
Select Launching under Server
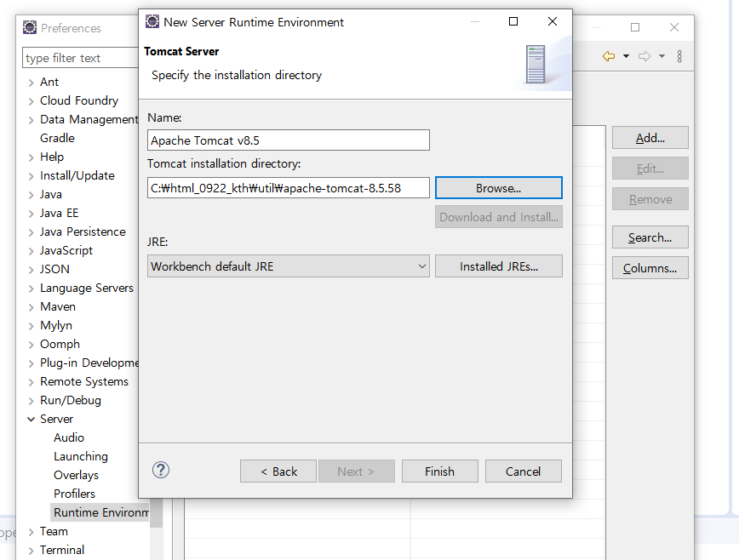tap(81, 456)
